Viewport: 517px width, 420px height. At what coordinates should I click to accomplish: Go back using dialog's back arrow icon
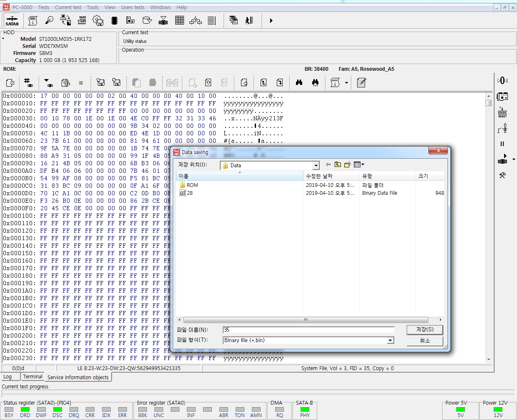point(328,165)
